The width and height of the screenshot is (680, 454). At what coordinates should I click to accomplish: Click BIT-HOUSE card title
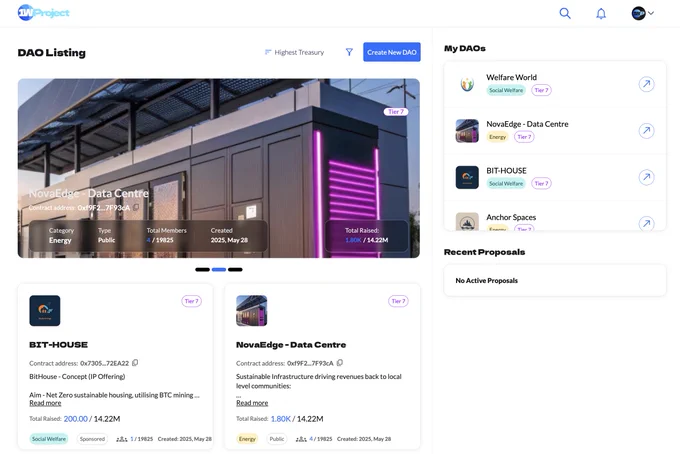(59, 345)
